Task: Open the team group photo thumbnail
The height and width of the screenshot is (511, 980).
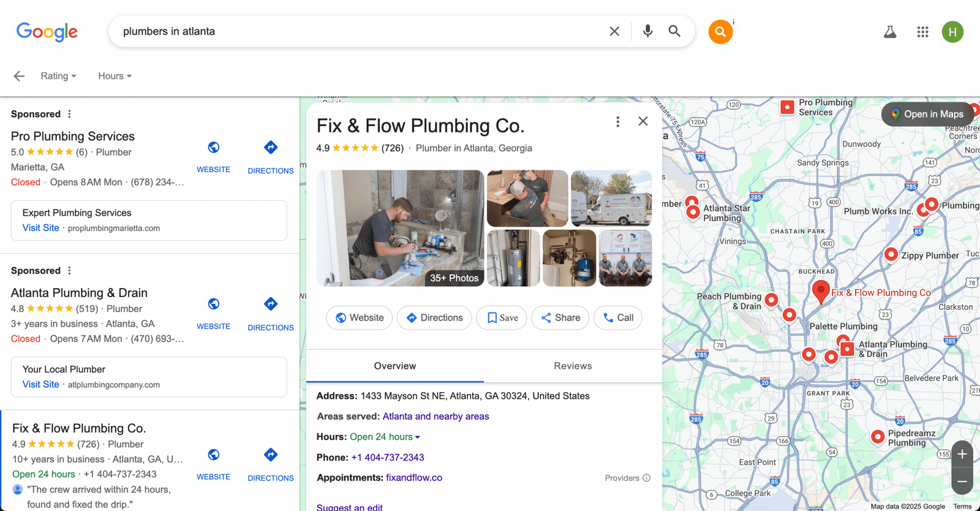Action: click(625, 258)
